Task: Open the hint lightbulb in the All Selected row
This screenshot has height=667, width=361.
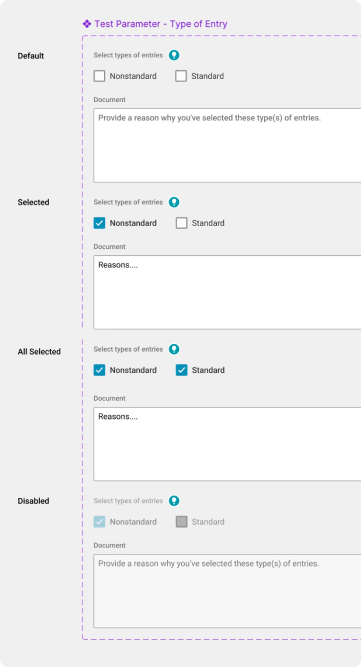Action: tap(174, 349)
